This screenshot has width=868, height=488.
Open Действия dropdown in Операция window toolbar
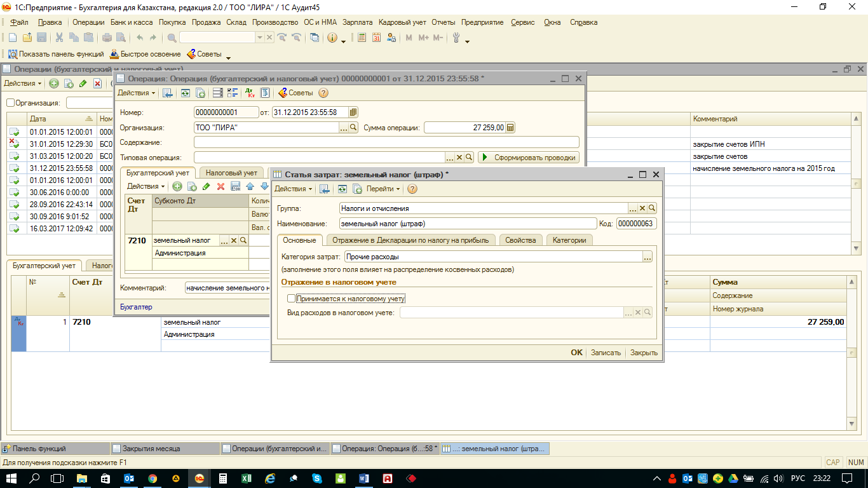[x=137, y=93]
